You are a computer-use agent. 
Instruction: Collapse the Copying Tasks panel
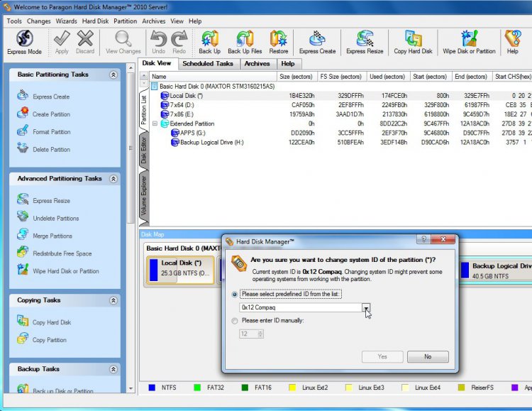(x=113, y=300)
